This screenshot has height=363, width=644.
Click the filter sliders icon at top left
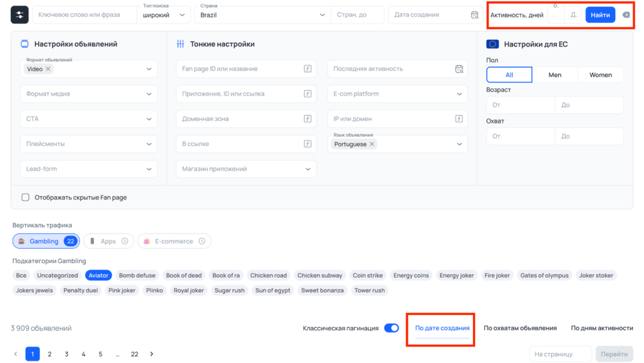[x=20, y=15]
